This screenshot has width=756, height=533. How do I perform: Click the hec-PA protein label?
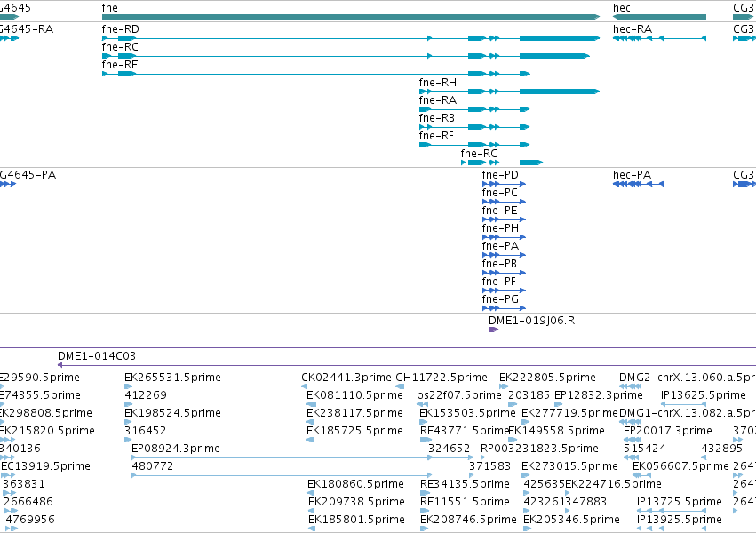pyautogui.click(x=632, y=175)
